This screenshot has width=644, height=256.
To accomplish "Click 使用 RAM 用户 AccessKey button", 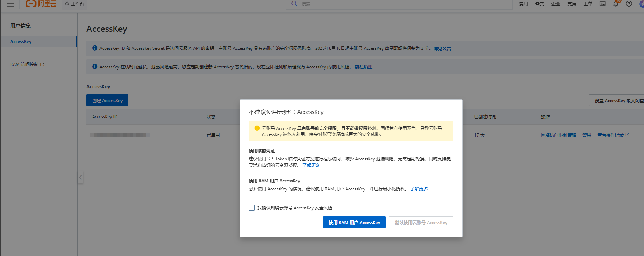I will click(x=354, y=222).
